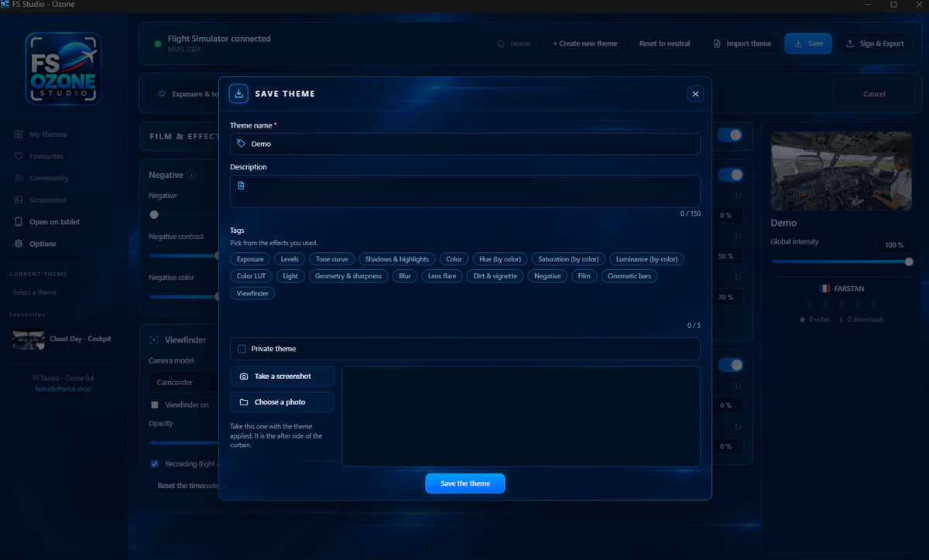The height and width of the screenshot is (560, 929).
Task: Click the Save button in top bar
Action: point(808,43)
